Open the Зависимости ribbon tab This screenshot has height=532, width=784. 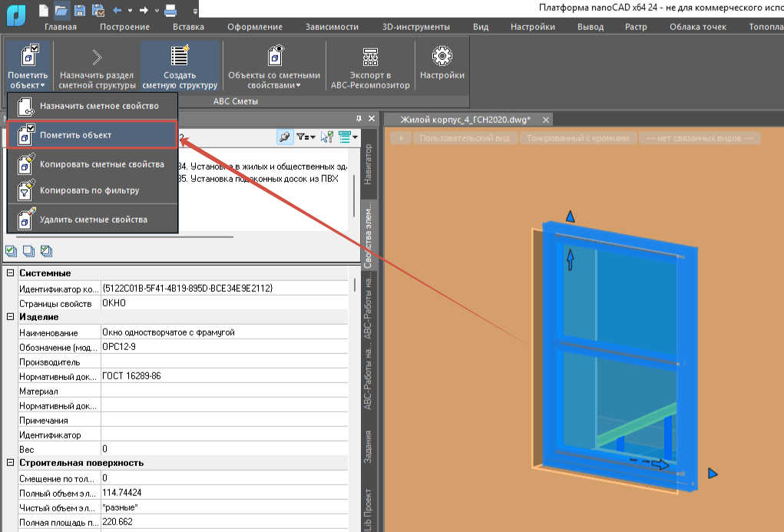(332, 27)
